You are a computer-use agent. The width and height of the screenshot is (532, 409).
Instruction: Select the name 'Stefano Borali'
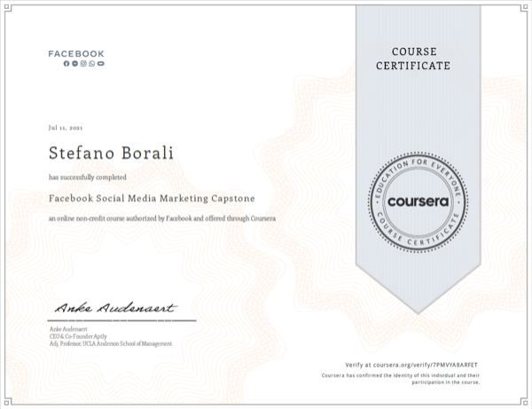click(x=112, y=153)
